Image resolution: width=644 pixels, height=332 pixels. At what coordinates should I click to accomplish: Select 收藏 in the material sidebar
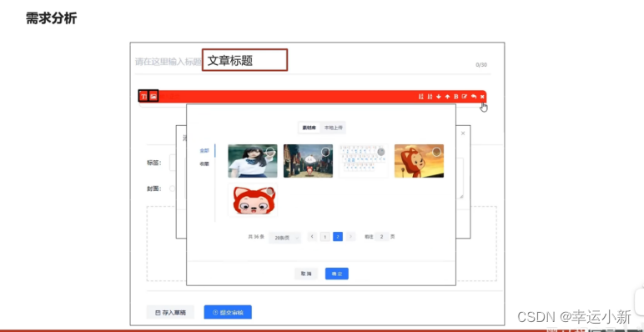(204, 163)
